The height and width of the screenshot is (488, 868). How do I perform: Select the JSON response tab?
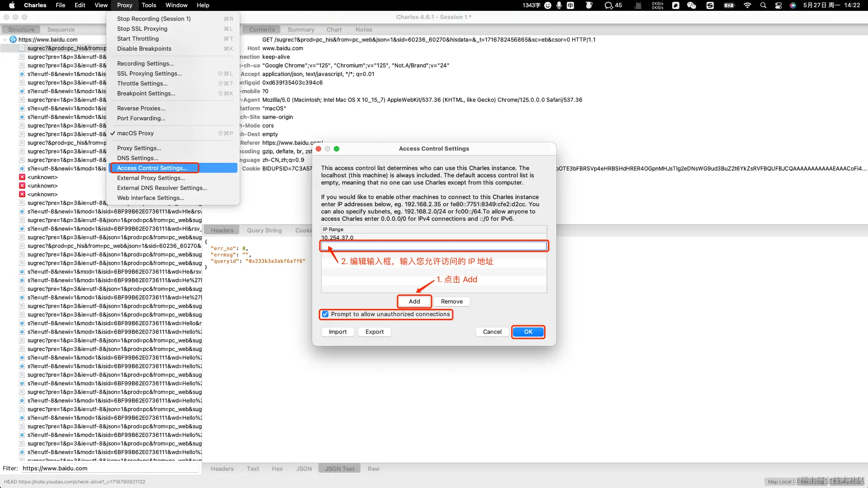click(304, 469)
